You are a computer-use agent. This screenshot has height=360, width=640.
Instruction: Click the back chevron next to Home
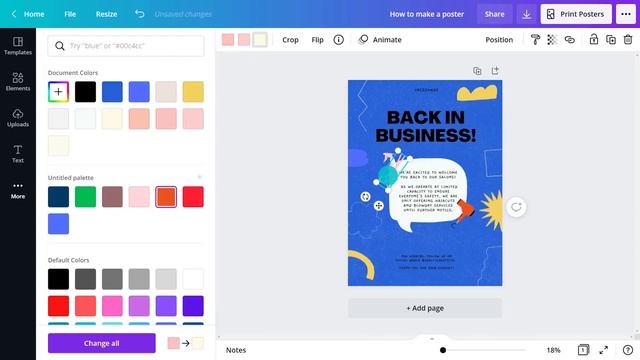click(13, 14)
